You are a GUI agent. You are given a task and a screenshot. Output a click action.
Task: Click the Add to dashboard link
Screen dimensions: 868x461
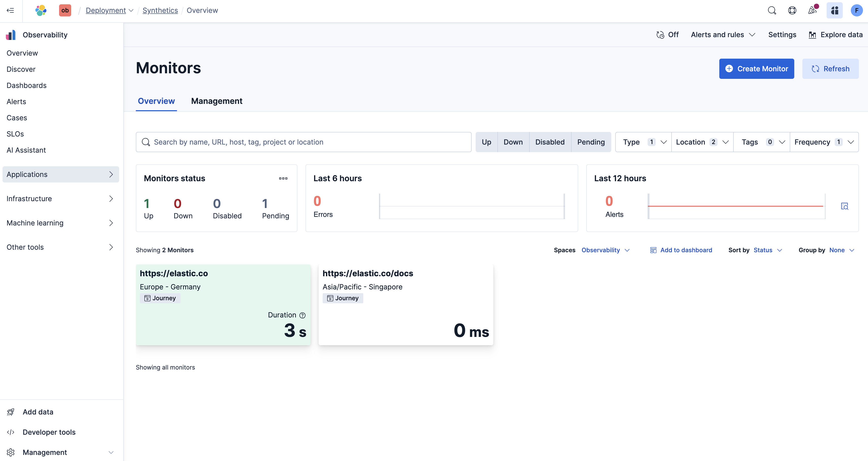[x=681, y=250]
